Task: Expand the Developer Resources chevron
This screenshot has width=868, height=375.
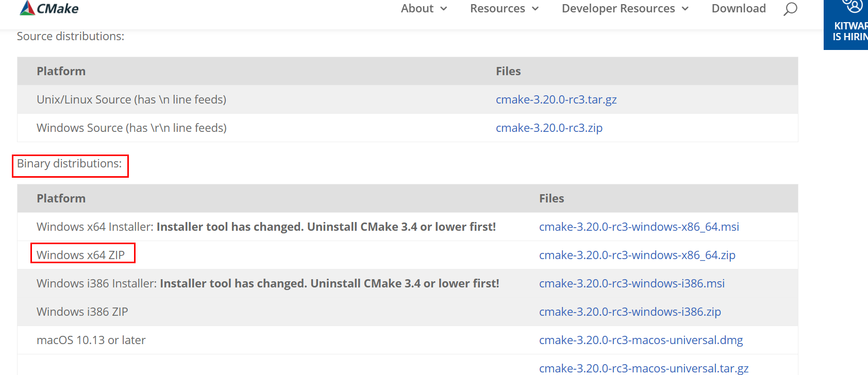Action: (x=686, y=9)
